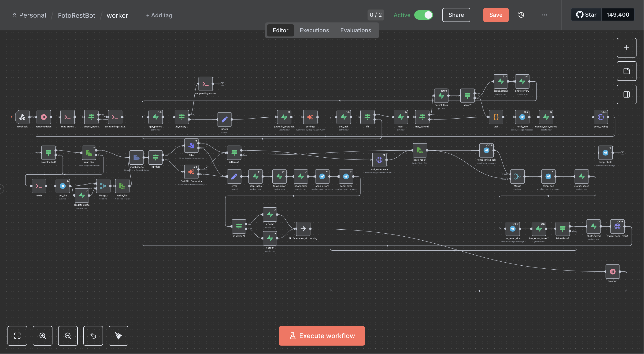This screenshot has height=354, width=644.
Task: Click the Execute workflow button
Action: point(322,336)
